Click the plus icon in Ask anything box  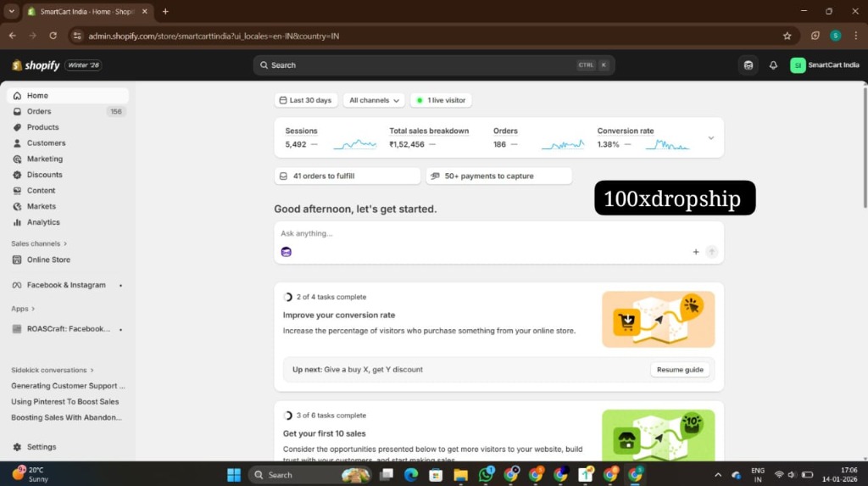pos(696,252)
